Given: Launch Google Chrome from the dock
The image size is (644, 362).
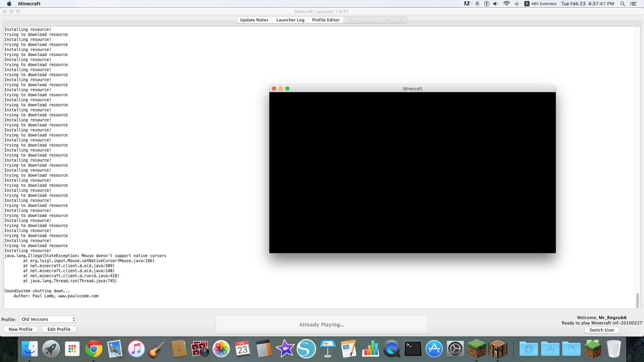Looking at the screenshot, I should [x=94, y=349].
